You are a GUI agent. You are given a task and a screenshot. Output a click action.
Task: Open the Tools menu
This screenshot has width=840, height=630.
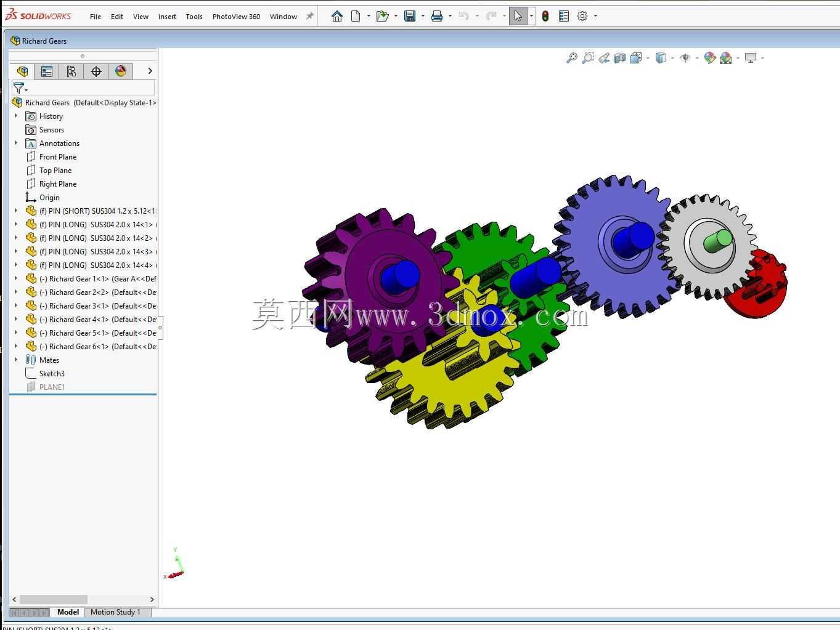(194, 17)
